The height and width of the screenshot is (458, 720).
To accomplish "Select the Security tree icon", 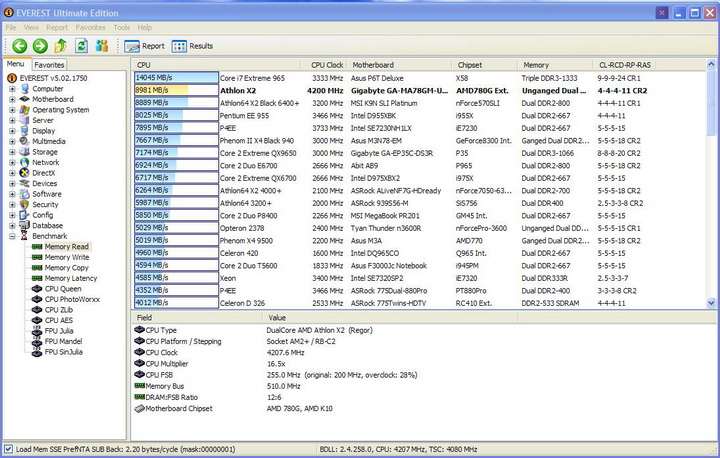I will 25,205.
